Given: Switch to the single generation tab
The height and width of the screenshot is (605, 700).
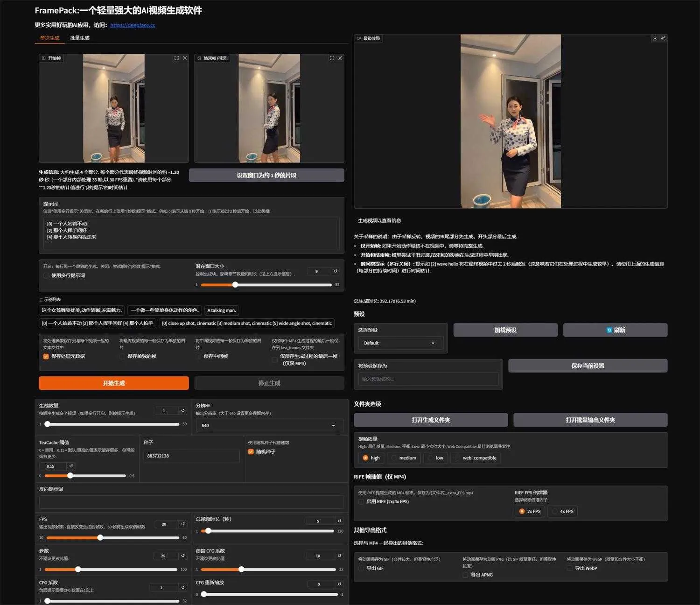Looking at the screenshot, I should click(x=49, y=38).
